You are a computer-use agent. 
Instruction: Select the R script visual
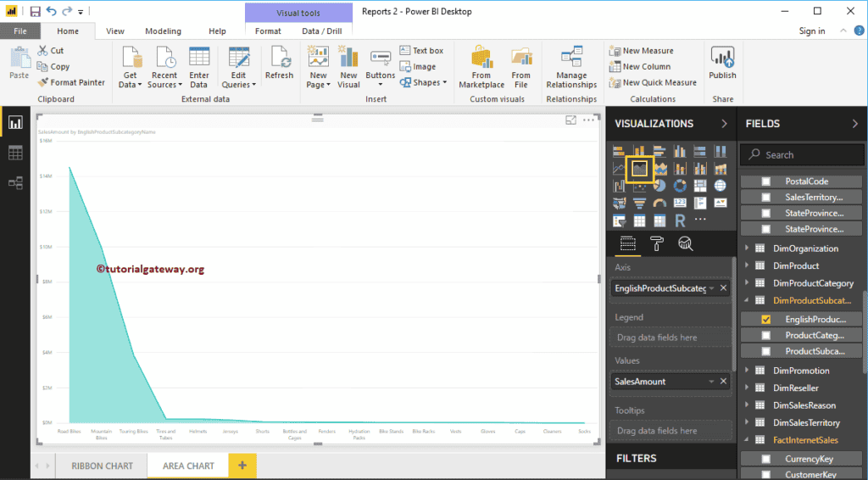[x=680, y=220]
